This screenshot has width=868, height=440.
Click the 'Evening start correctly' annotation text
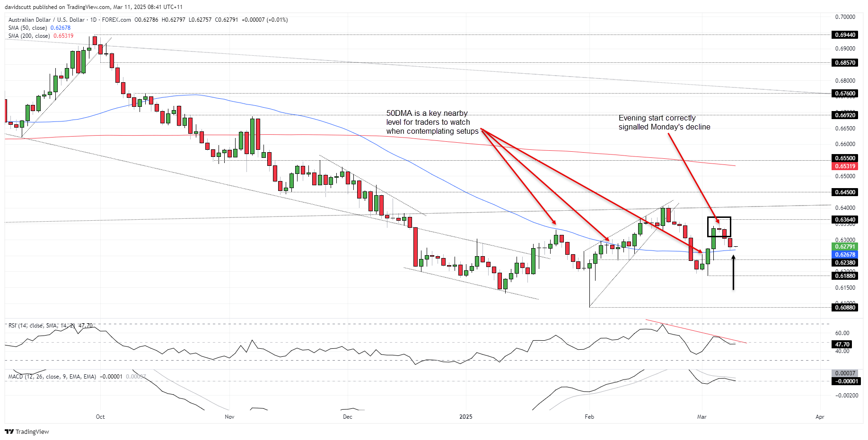pyautogui.click(x=664, y=122)
